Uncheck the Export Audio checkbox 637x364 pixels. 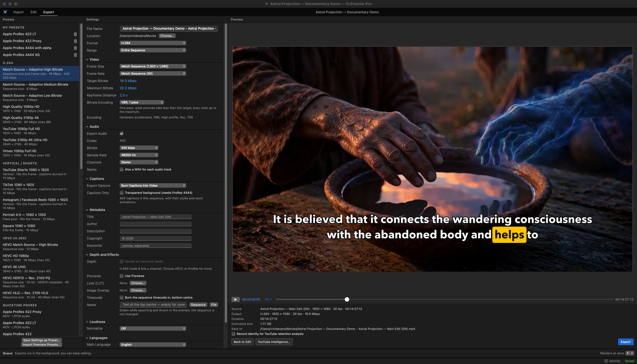click(122, 134)
